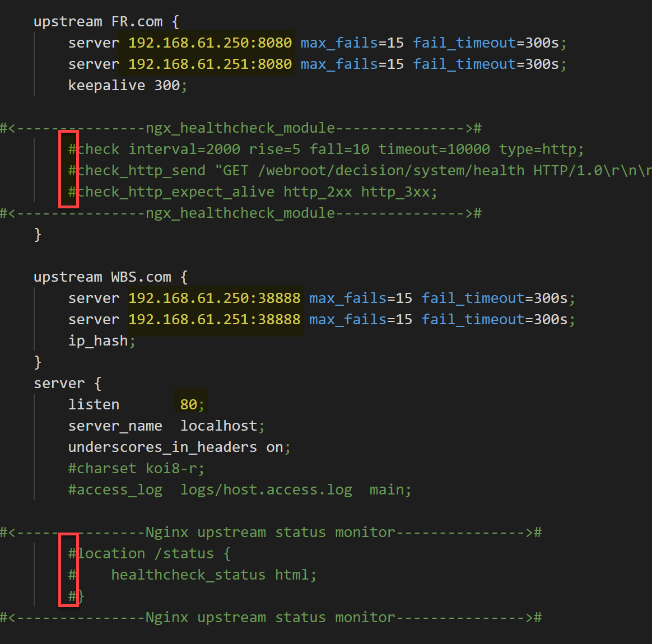Click the '#location /status' commented line
Viewport: 652px width, 644px height.
click(x=149, y=554)
